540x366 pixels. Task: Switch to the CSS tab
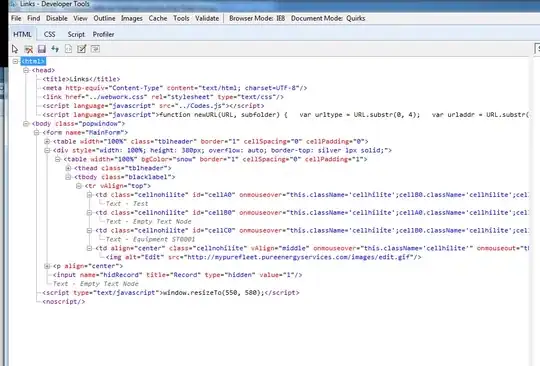coord(49,34)
